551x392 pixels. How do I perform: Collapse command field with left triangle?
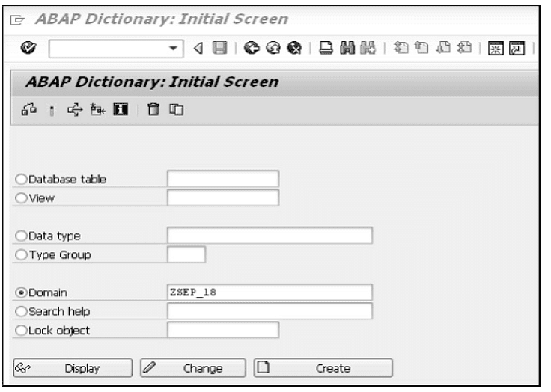pos(199,48)
